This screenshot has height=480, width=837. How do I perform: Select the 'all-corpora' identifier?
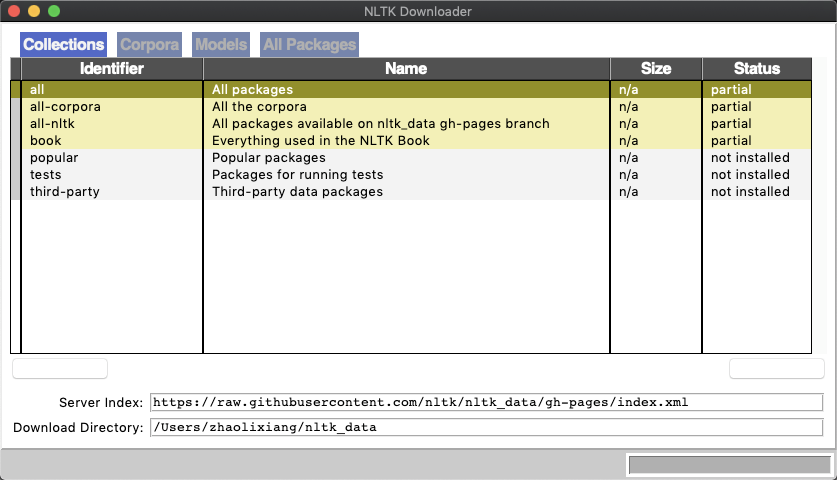pos(65,107)
